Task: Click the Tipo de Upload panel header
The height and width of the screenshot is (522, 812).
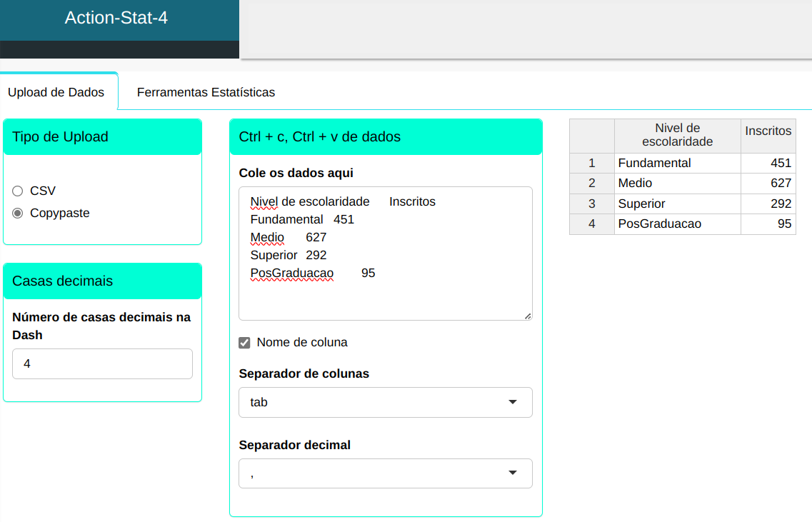Action: pos(102,137)
